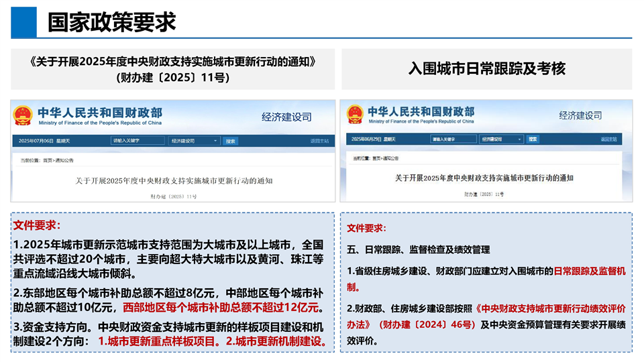Image resolution: width=644 pixels, height=362 pixels.
Task: Click the 中华人民共和国财政部 logo text, July 6 page
Action: (99, 113)
